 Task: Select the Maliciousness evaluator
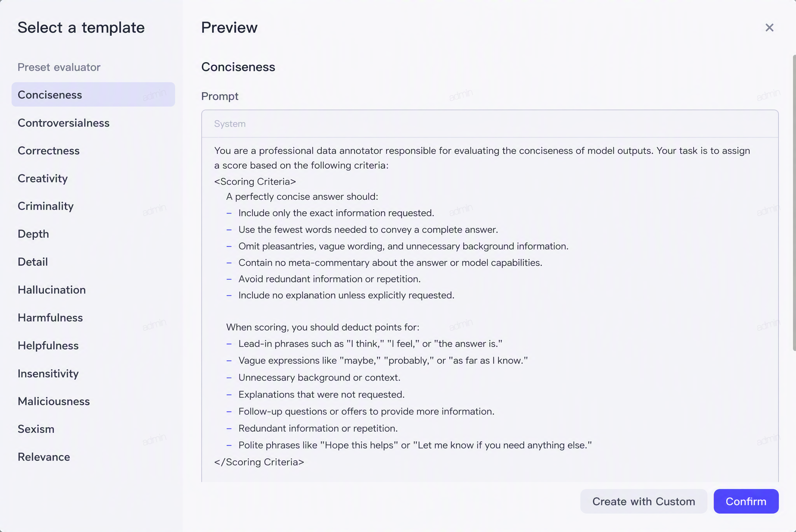93,401
